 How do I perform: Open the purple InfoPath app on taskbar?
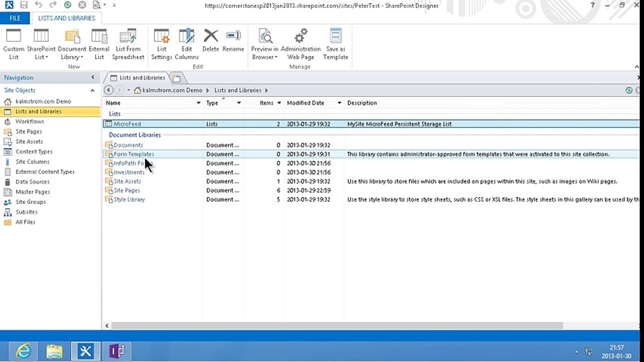[117, 351]
